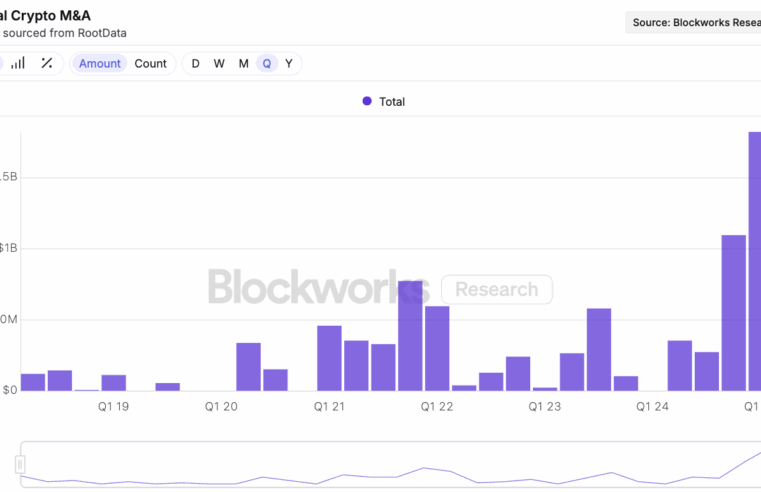Switch the metric to Count

150,64
